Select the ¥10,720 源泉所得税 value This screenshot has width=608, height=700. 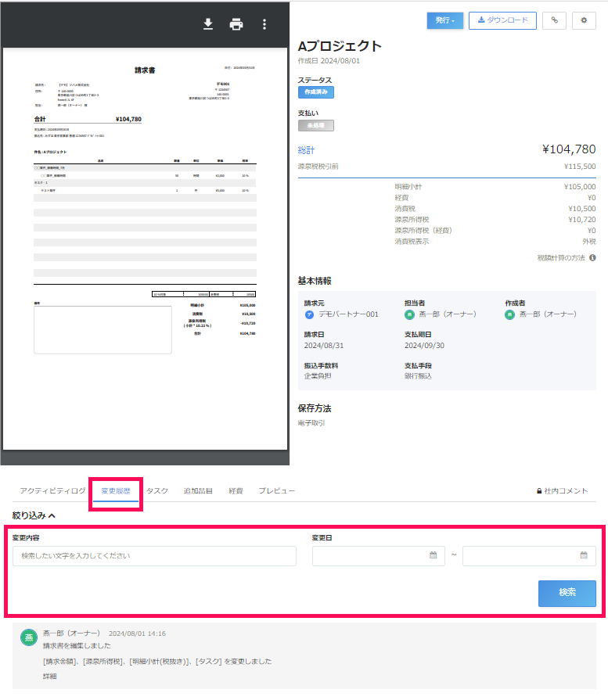click(x=582, y=220)
